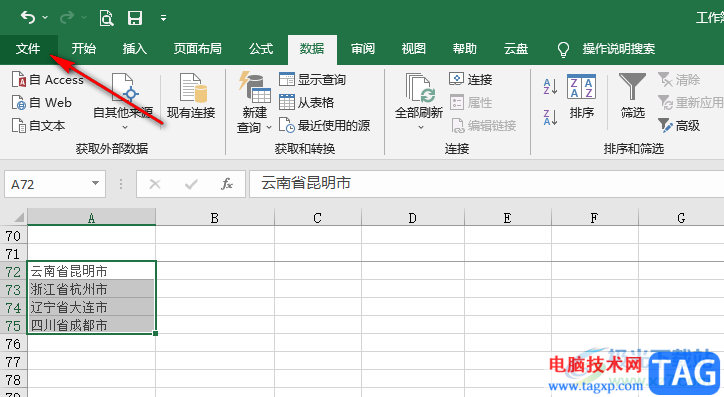
Task: Expand the 全部刷新 dropdown arrow
Action: (421, 127)
